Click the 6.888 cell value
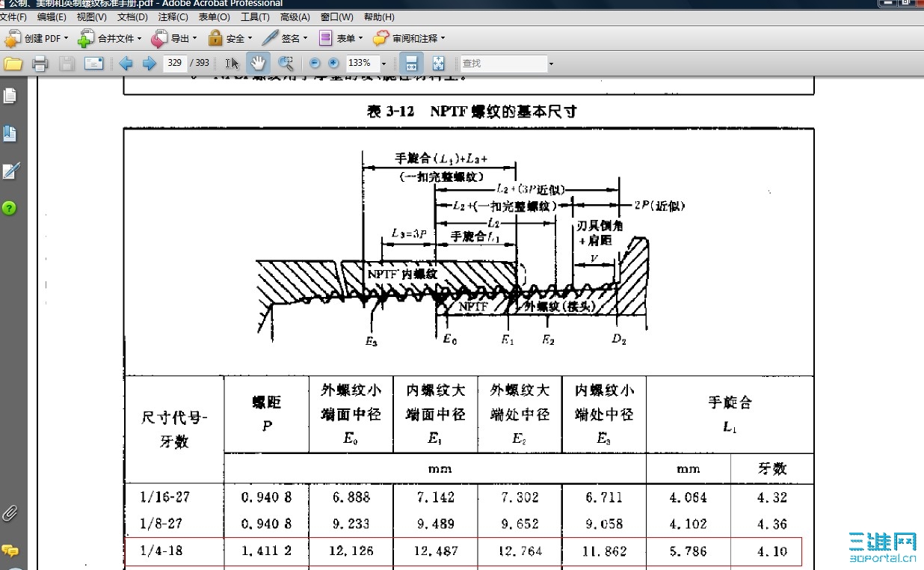924x570 pixels. (x=351, y=497)
